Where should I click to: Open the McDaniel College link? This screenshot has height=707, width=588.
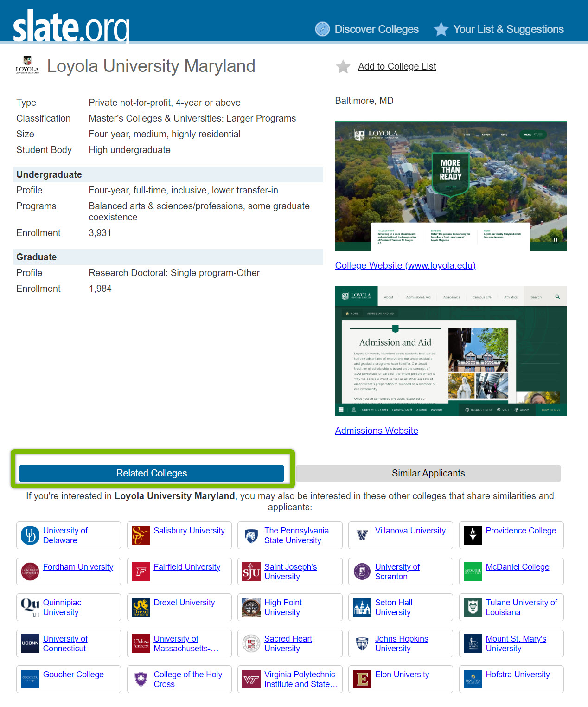coord(518,567)
